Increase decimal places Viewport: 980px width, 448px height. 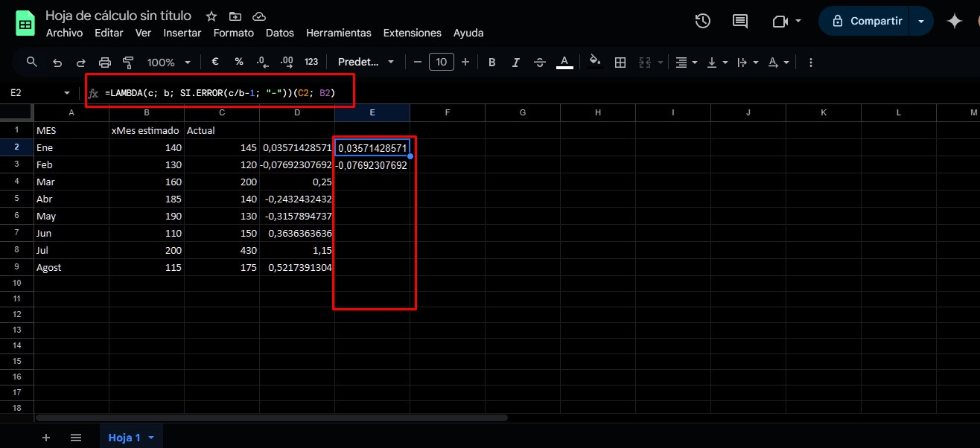[x=287, y=63]
